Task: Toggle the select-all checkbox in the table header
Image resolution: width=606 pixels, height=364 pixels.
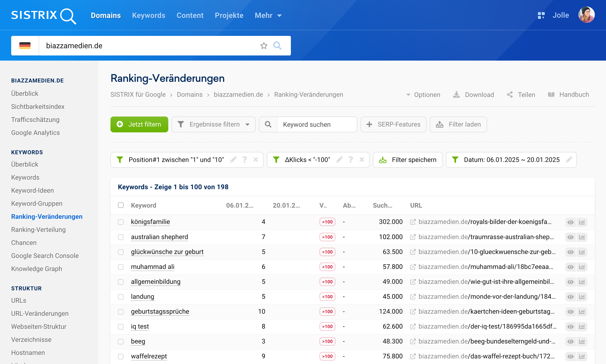Action: pos(121,205)
